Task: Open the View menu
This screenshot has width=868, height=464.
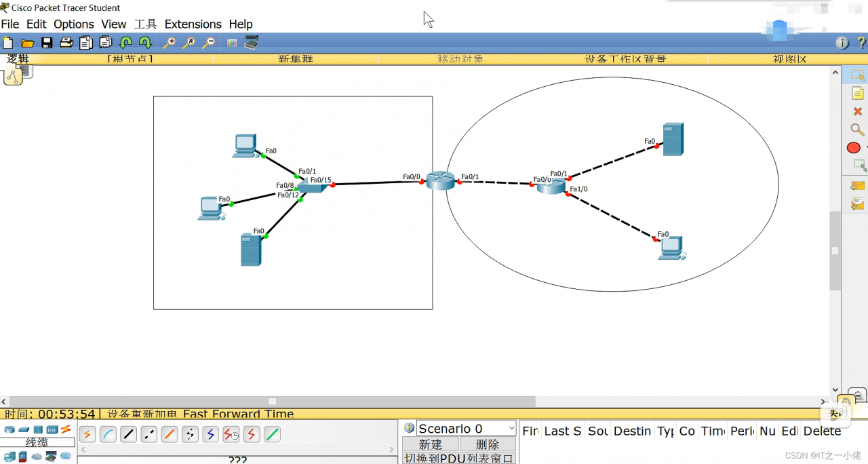Action: tap(114, 24)
